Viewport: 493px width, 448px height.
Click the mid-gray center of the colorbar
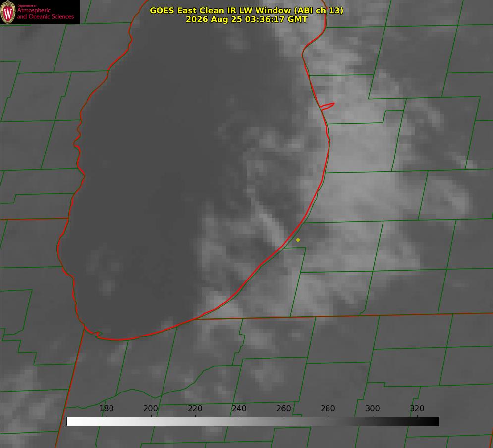pyautogui.click(x=253, y=422)
